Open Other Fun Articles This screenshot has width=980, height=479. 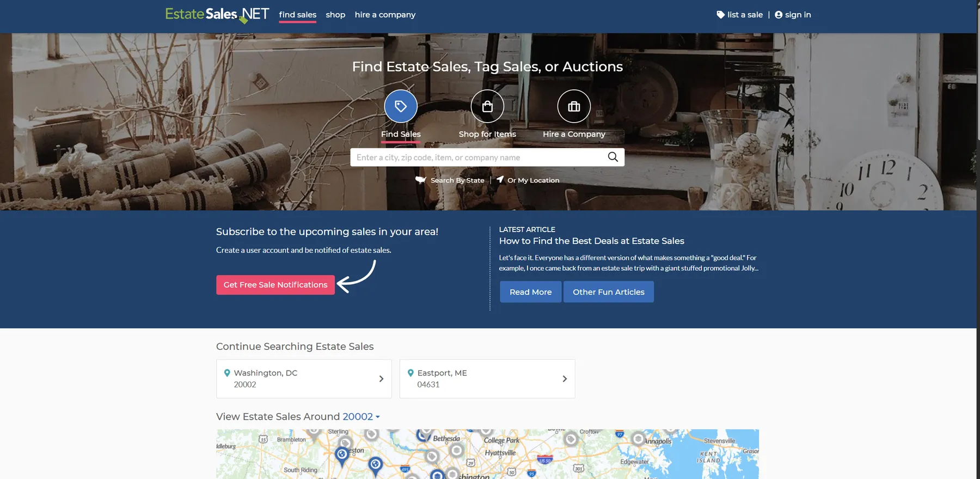[608, 292]
